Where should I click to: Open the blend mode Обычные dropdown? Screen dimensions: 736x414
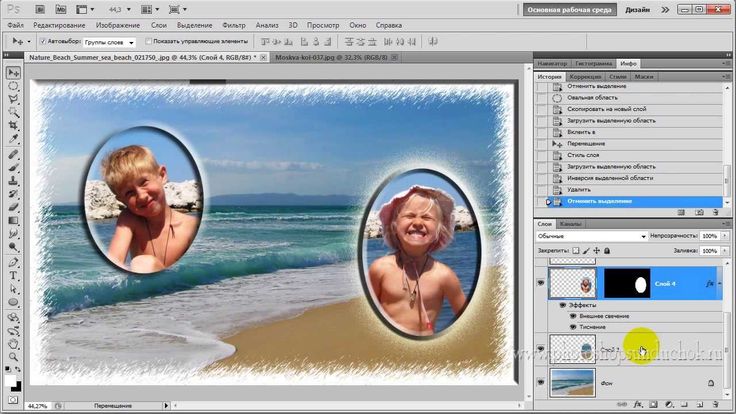[x=590, y=236]
